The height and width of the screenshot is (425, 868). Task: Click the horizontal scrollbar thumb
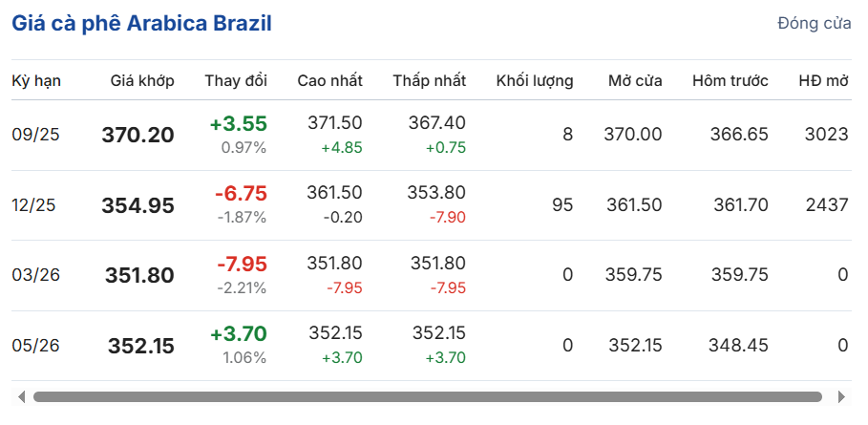(x=428, y=396)
